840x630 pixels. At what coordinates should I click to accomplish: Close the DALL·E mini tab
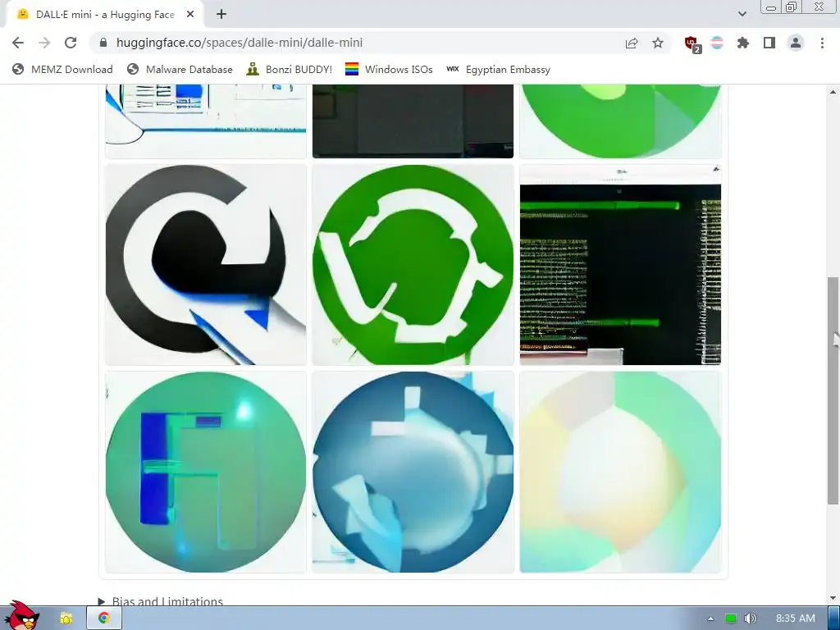click(x=190, y=15)
